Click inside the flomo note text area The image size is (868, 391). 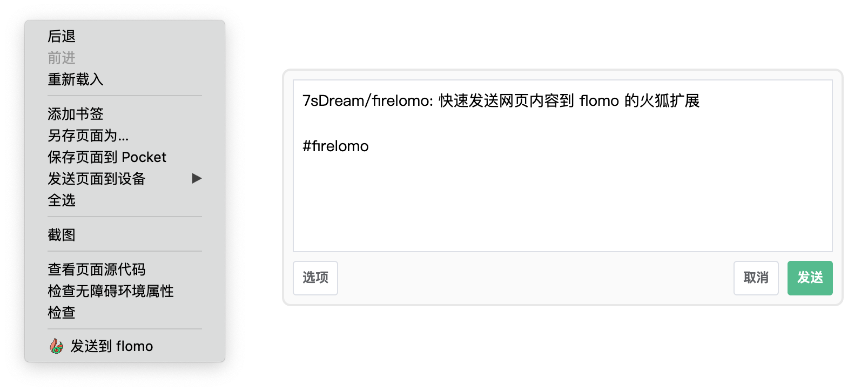point(562,200)
